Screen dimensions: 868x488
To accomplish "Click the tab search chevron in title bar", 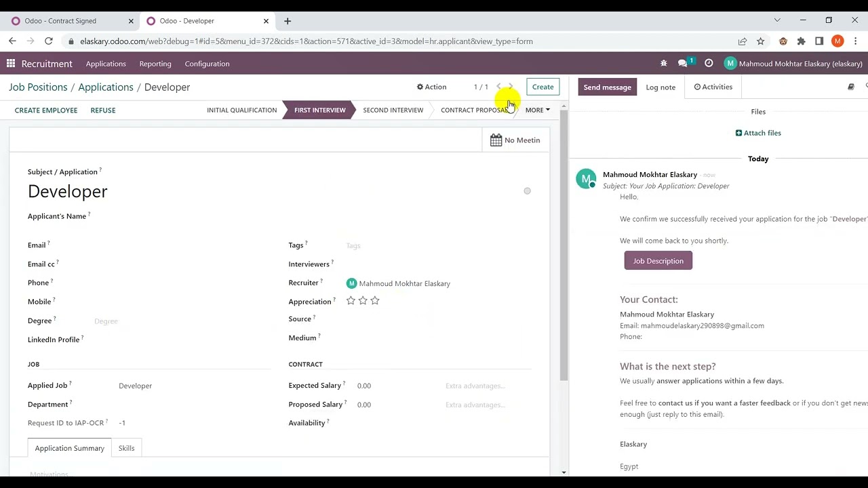I will [777, 20].
